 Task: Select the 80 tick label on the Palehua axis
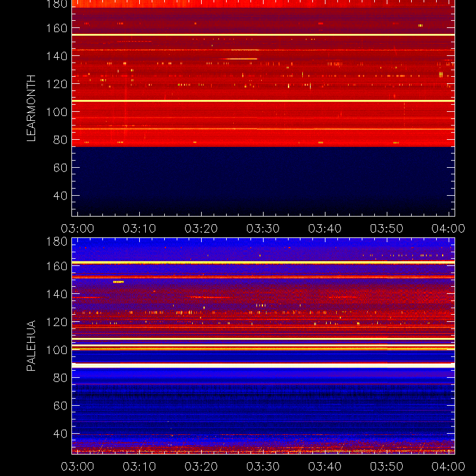[60, 378]
